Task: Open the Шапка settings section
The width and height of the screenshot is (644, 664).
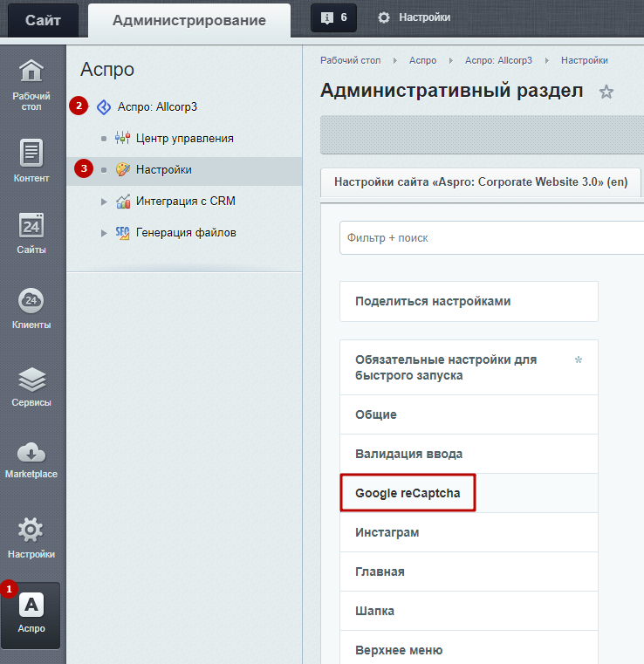Action: point(469,611)
